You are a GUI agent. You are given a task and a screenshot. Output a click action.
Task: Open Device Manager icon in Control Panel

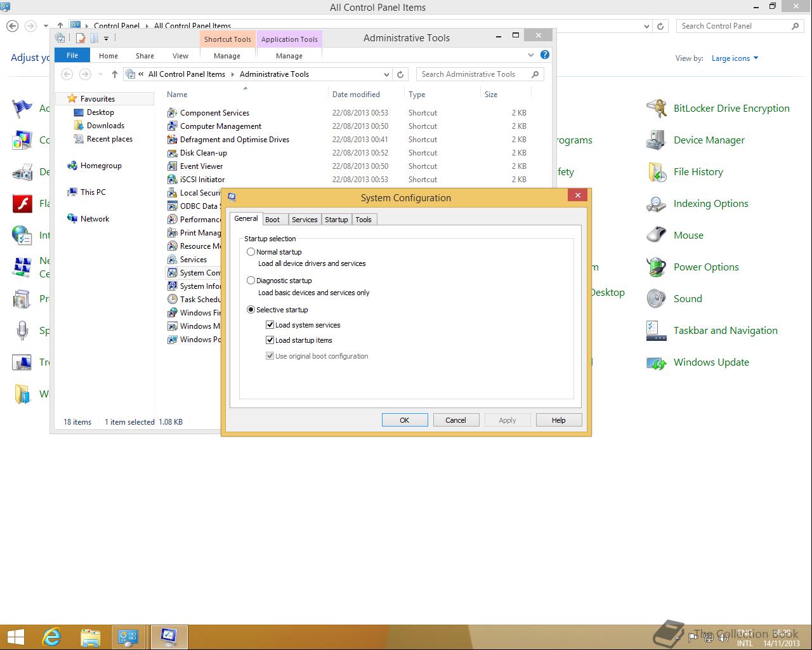(x=656, y=140)
